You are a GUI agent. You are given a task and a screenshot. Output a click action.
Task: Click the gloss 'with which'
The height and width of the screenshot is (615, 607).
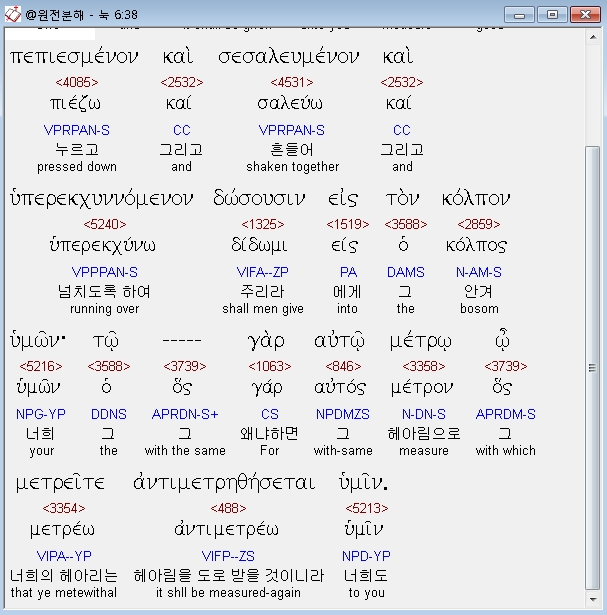coord(505,451)
